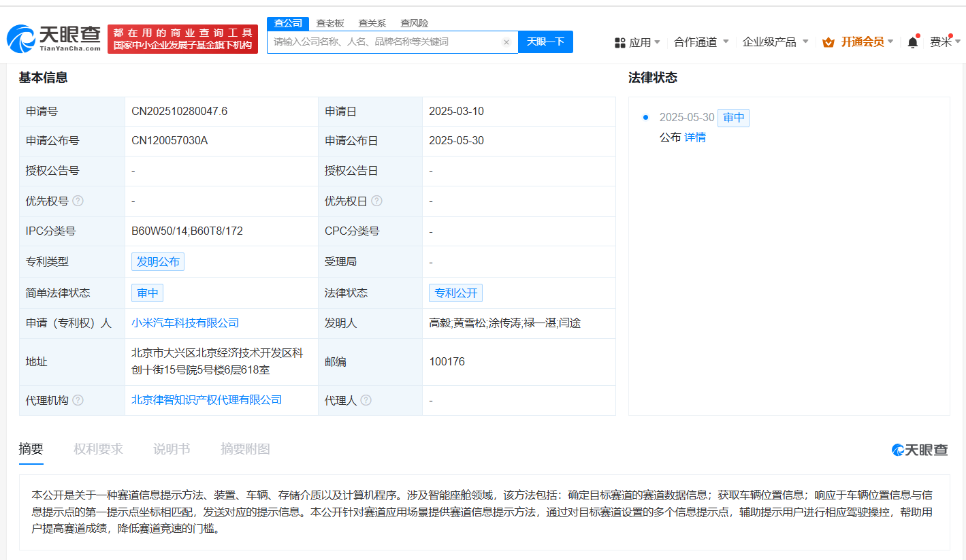The image size is (966, 560).
Task: Select the 查公司 search tab
Action: tap(288, 23)
